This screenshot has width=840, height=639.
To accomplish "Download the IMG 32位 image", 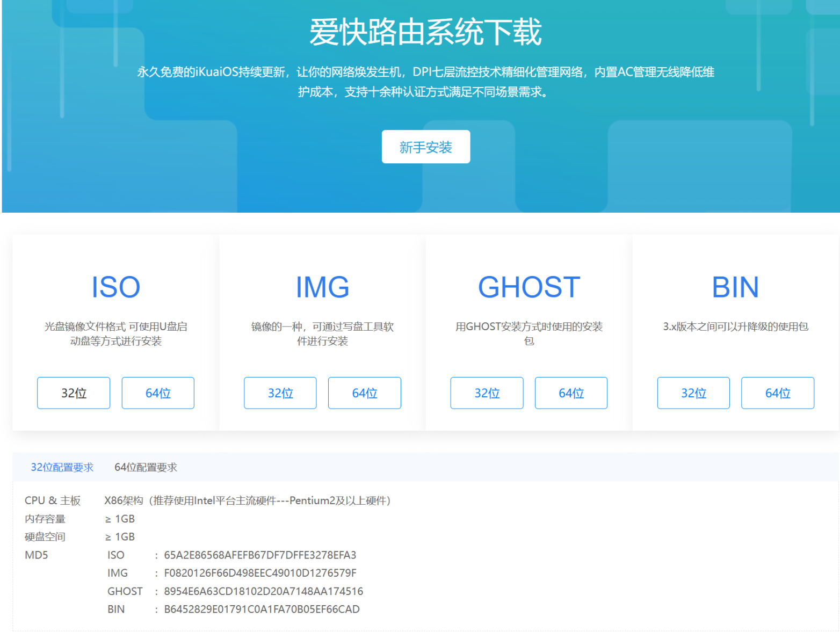I will [x=280, y=393].
